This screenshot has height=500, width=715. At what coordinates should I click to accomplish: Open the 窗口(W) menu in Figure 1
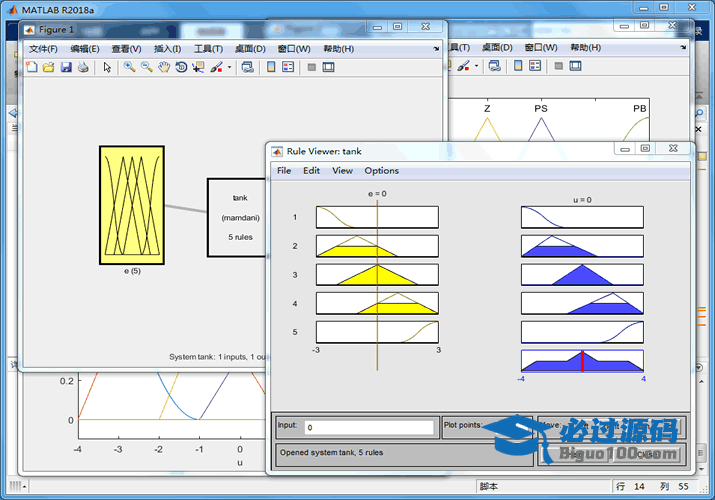pos(294,49)
